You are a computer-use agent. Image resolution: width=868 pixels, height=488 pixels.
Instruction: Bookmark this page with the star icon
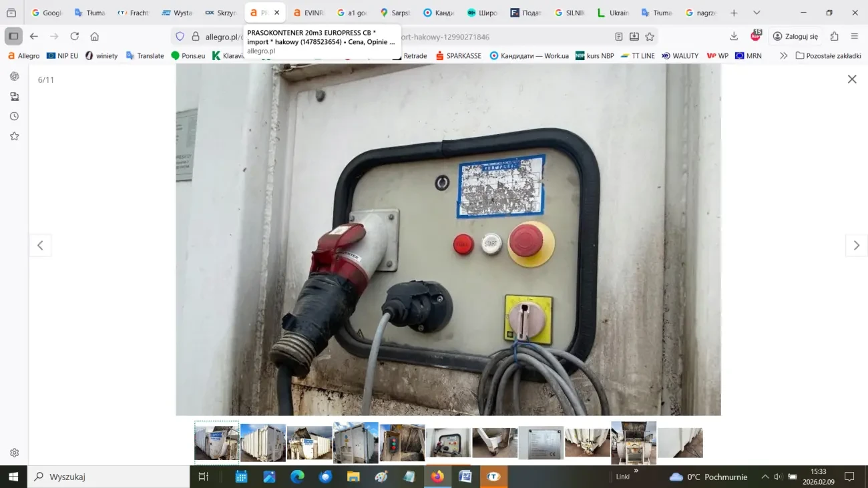click(650, 37)
